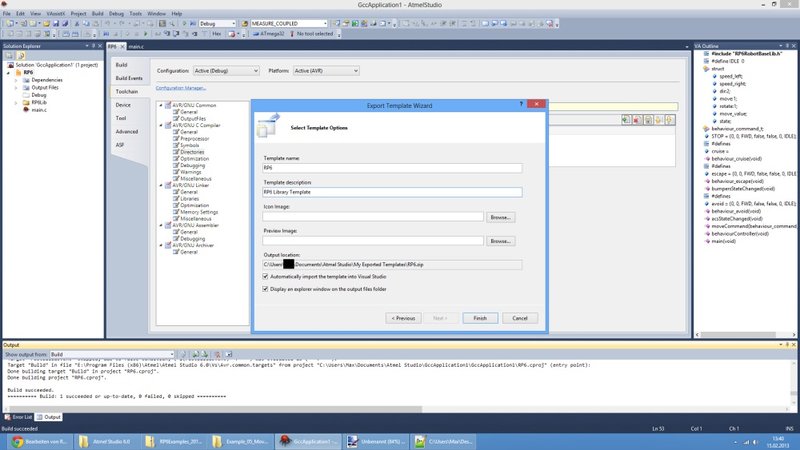Expand the Output Files tree node

tap(17, 87)
